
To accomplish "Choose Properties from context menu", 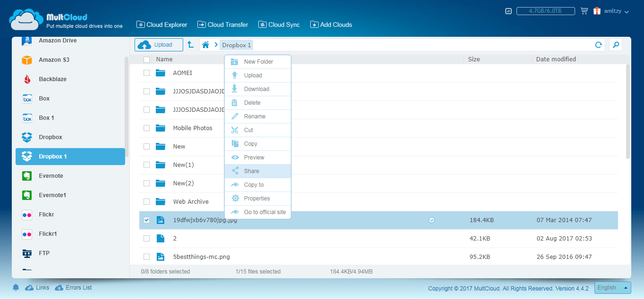I will pos(258,199).
